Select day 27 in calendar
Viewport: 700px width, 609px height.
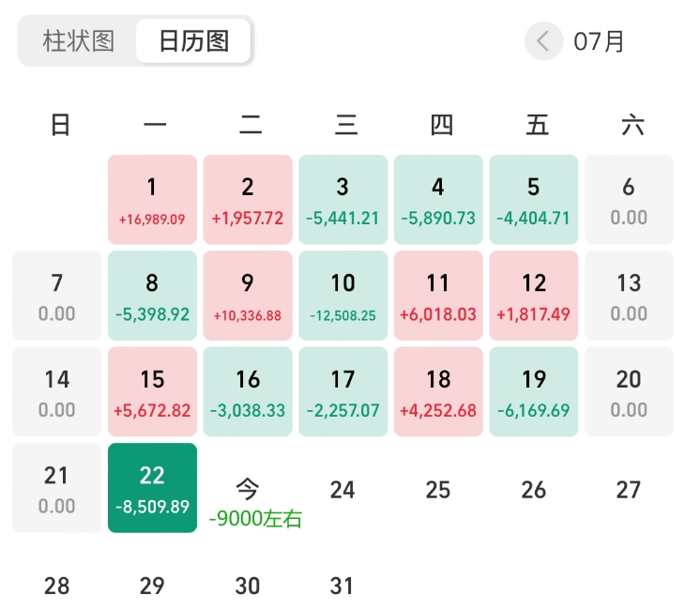click(629, 490)
